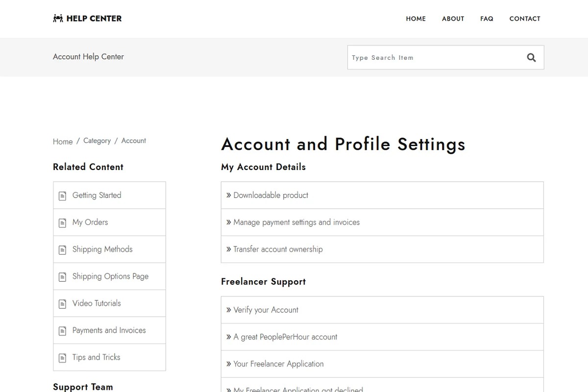The height and width of the screenshot is (392, 588).
Task: Expand Manage payment settings and invoices
Action: pos(296,222)
